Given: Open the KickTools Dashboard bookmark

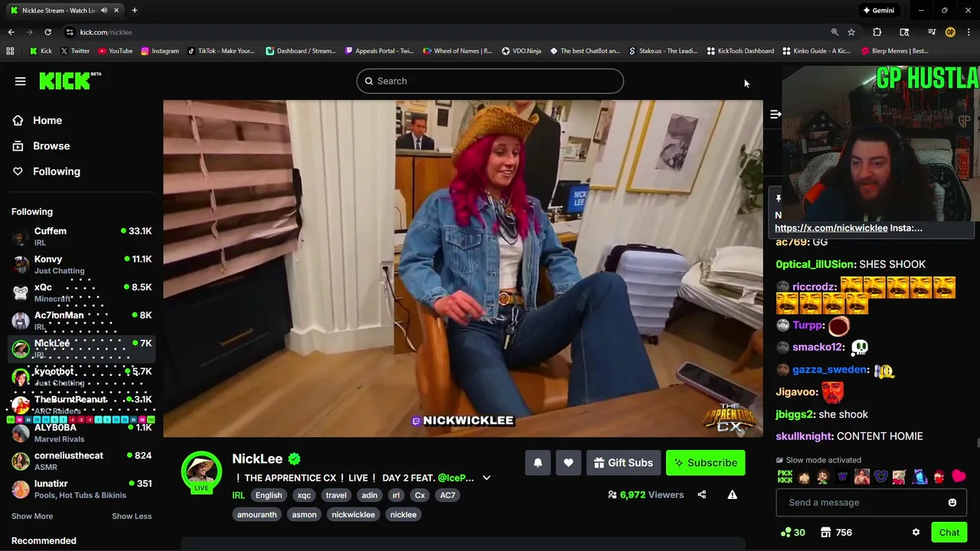Looking at the screenshot, I should 740,51.
